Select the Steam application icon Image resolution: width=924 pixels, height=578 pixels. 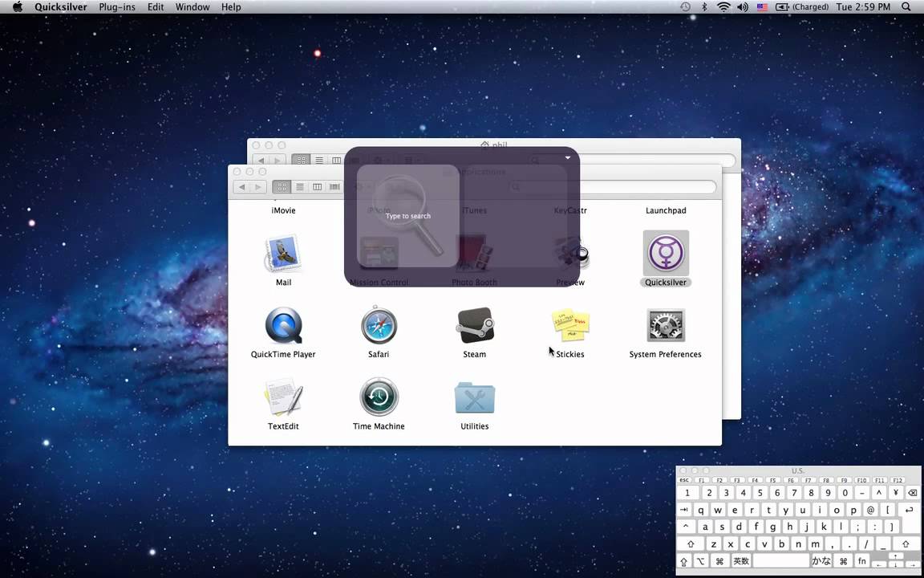coord(475,326)
